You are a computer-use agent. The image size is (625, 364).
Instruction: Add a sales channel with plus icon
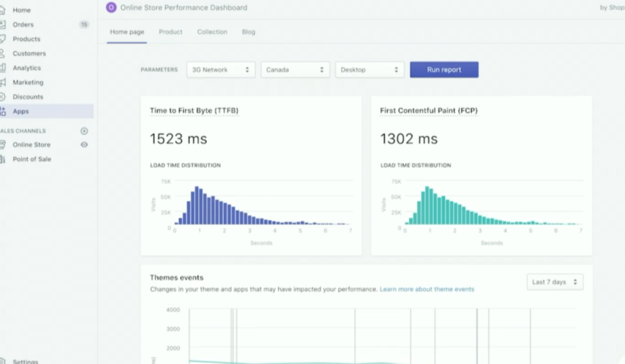pos(84,131)
